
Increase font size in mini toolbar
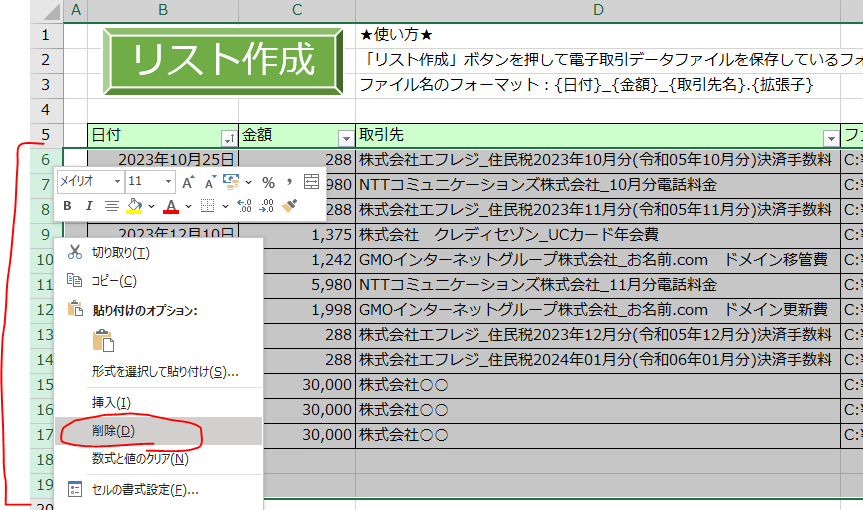[x=188, y=182]
